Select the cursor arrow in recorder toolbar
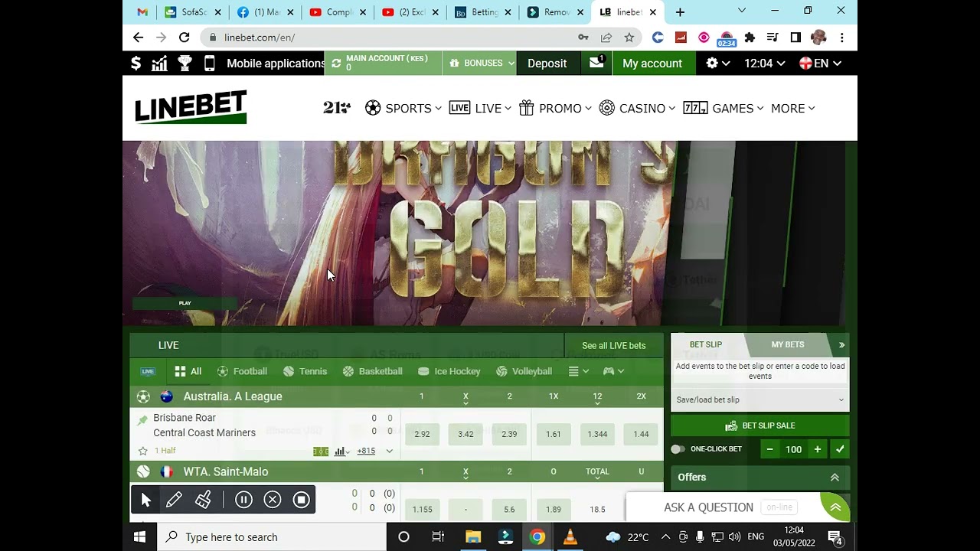The width and height of the screenshot is (980, 551). [146, 500]
